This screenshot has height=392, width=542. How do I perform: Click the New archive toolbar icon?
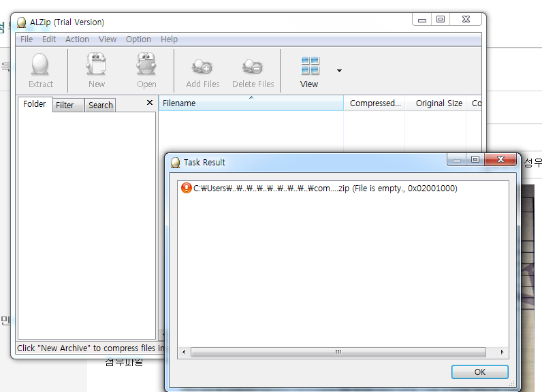(97, 66)
